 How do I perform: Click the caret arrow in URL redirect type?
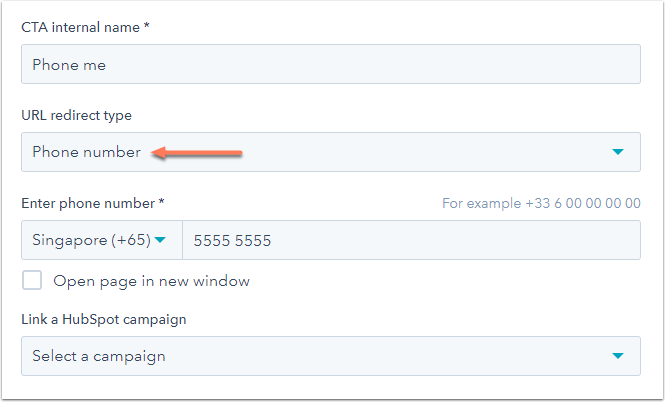[x=618, y=152]
